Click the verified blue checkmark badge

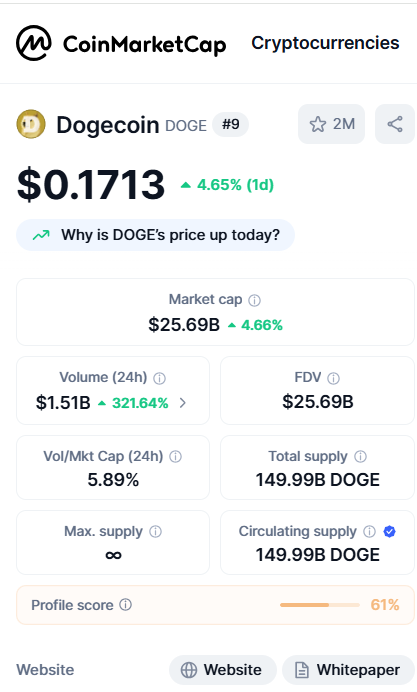389,531
